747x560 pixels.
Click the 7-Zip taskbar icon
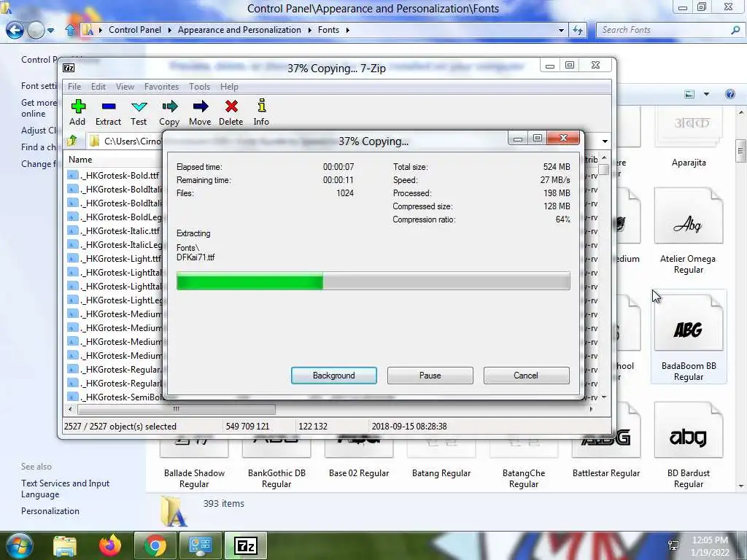click(x=245, y=545)
